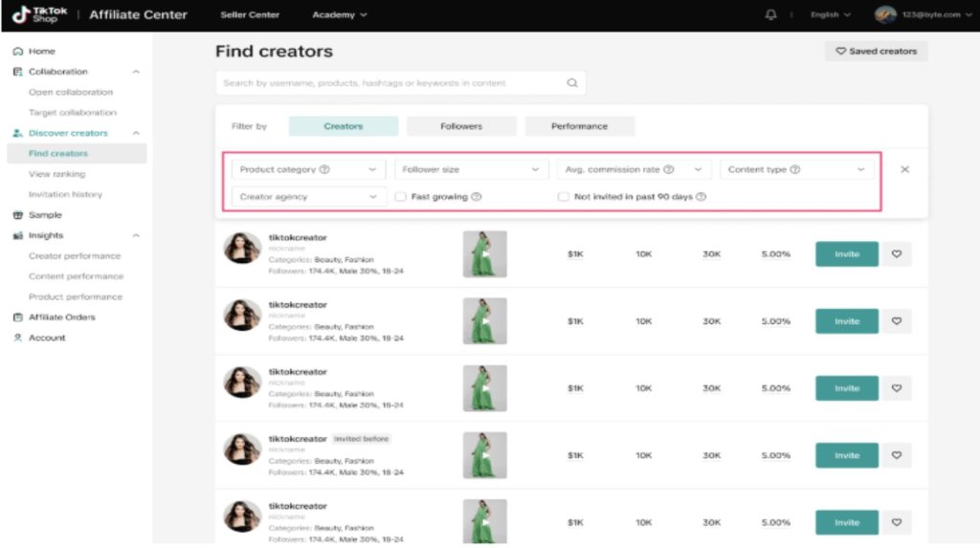Viewport: 980px width, 548px height.
Task: Check Not invited in past 90 days
Action: [x=564, y=197]
